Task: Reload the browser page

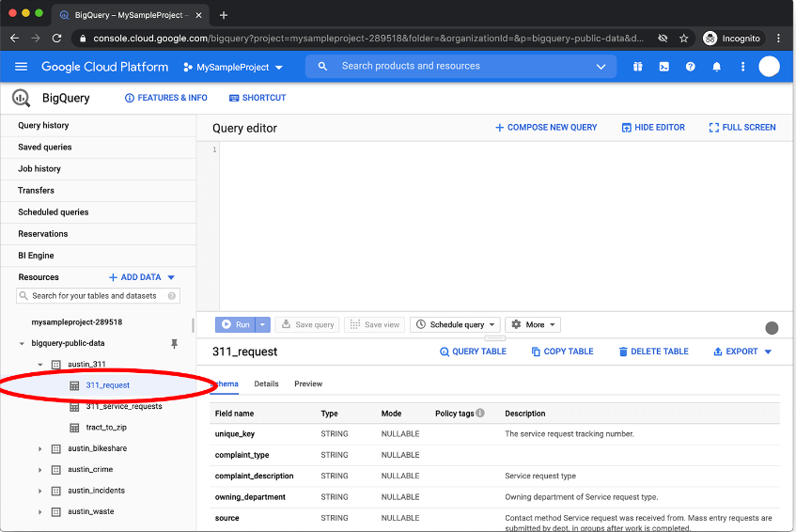Action: [x=56, y=39]
